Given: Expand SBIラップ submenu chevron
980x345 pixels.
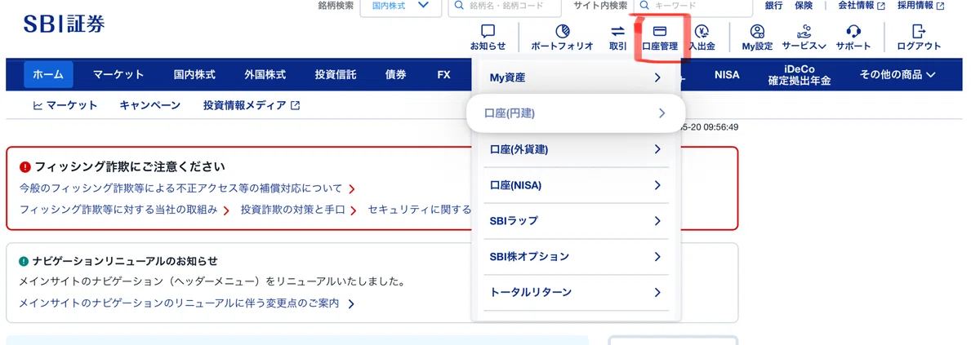Looking at the screenshot, I should [657, 221].
